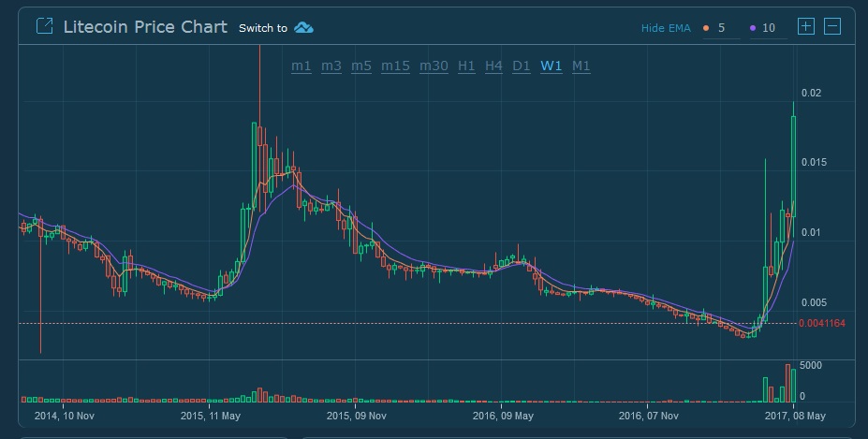Image resolution: width=868 pixels, height=439 pixels.
Task: Edit the EMA period 10 field
Action: click(769, 28)
